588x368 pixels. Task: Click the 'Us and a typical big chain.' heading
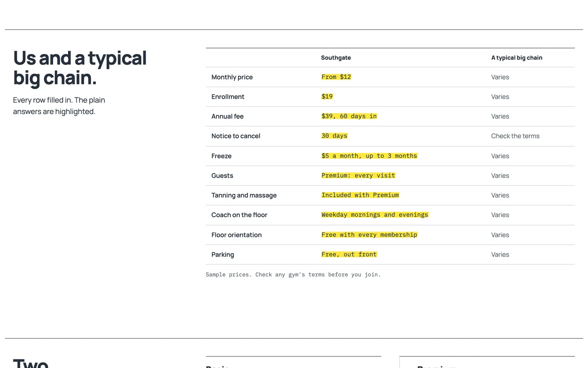click(x=80, y=68)
